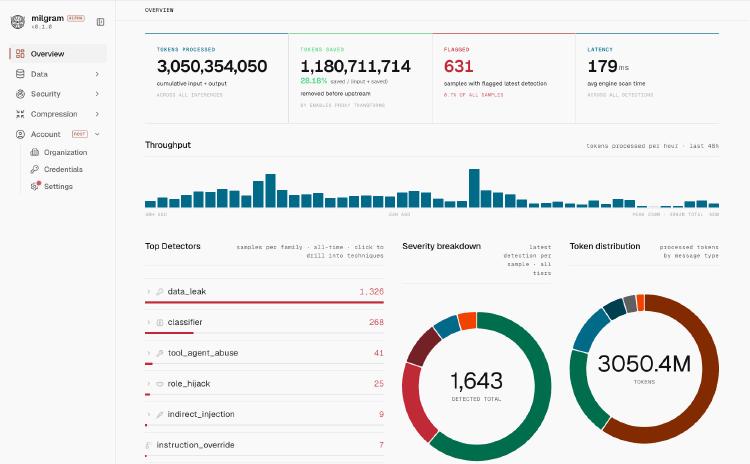750x464 pixels.
Task: Open the data_leak detector name
Action: click(187, 291)
